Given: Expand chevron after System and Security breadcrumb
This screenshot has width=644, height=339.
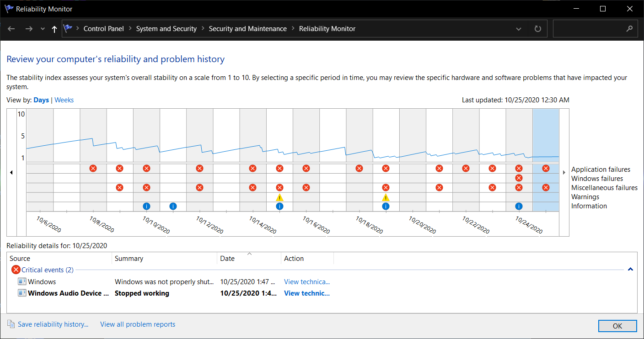Looking at the screenshot, I should (203, 29).
